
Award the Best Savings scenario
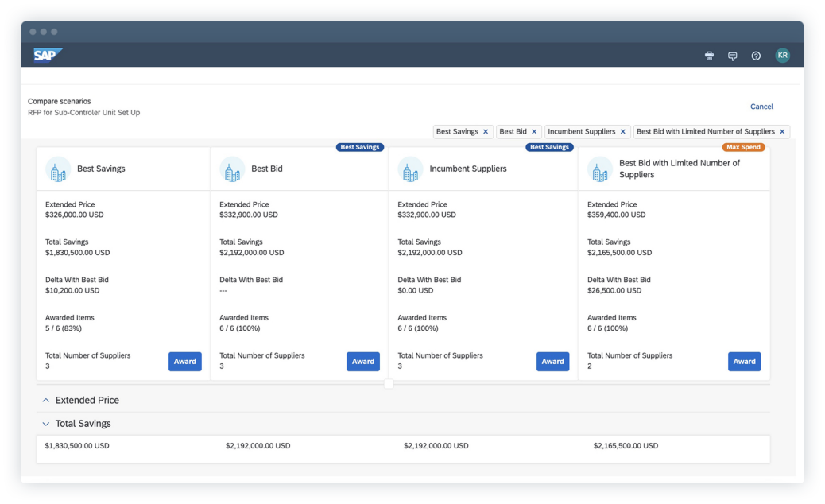click(184, 362)
